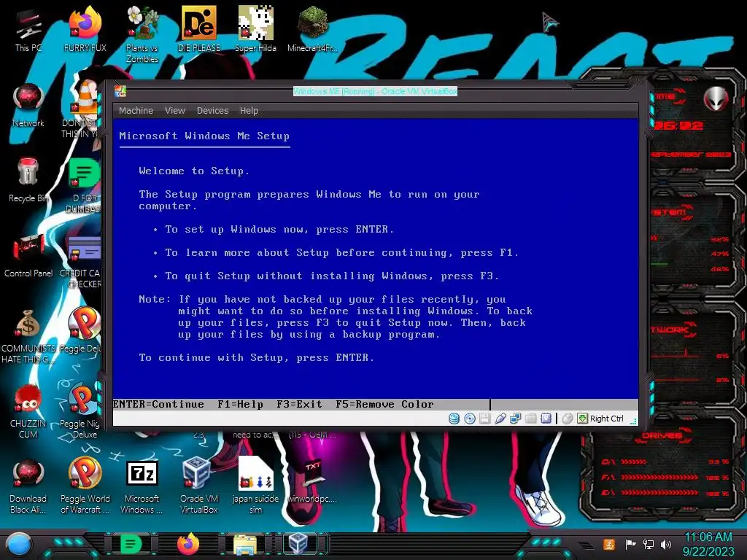Open the Start orb button
This screenshot has height=560, width=747.
[19, 544]
